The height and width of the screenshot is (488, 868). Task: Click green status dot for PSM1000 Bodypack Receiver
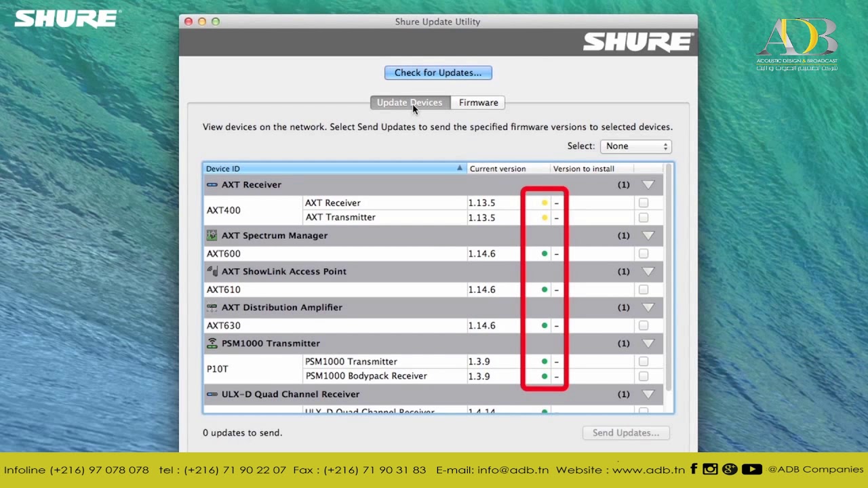[545, 376]
